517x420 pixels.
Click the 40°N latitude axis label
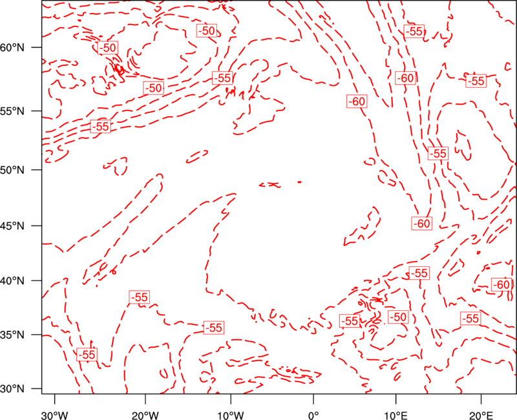point(12,281)
